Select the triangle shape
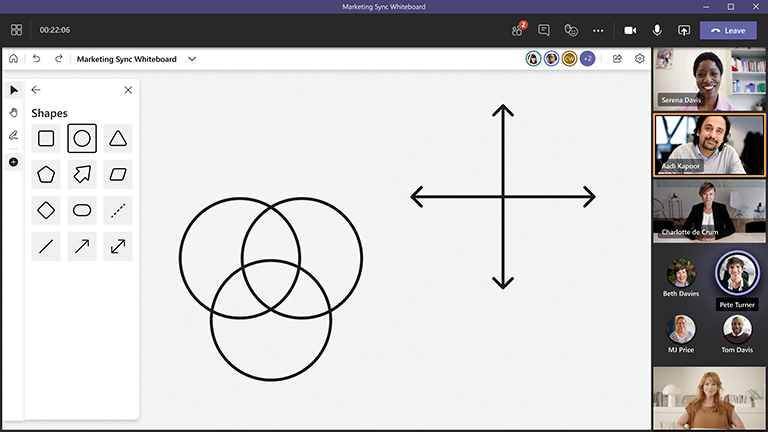The height and width of the screenshot is (432, 768). coord(118,138)
